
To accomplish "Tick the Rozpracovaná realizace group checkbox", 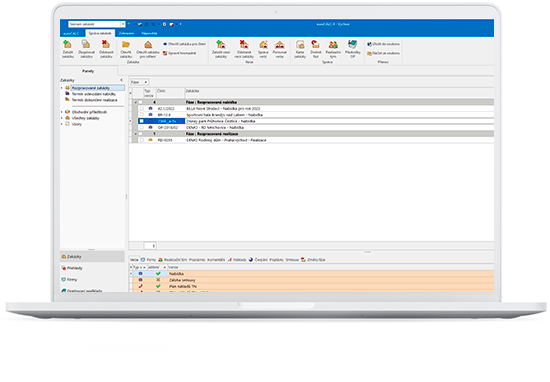I will coord(140,134).
